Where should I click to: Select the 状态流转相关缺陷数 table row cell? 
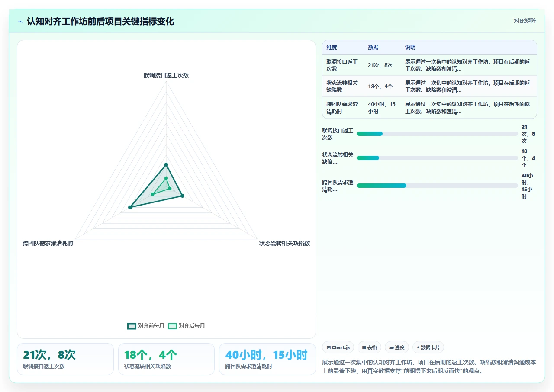(x=343, y=86)
